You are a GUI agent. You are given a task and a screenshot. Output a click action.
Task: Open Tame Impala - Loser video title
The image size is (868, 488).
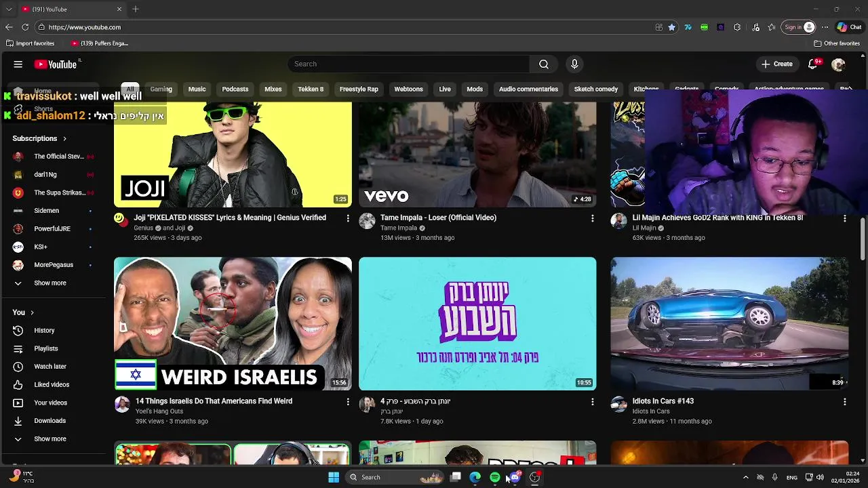coord(438,218)
